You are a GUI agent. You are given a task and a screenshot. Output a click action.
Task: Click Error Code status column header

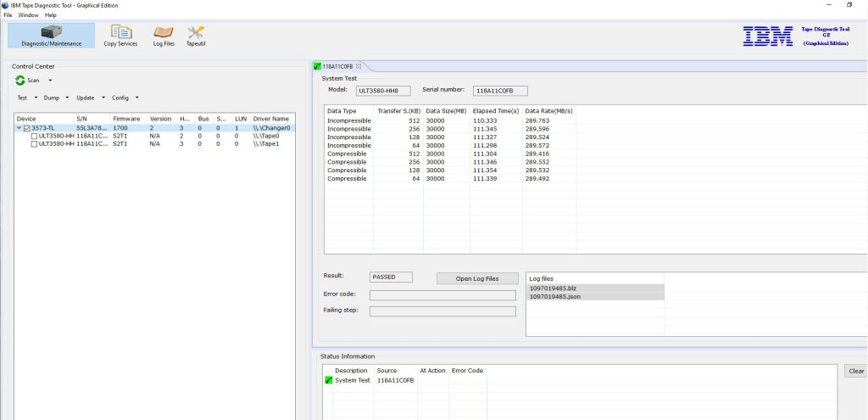[467, 371]
